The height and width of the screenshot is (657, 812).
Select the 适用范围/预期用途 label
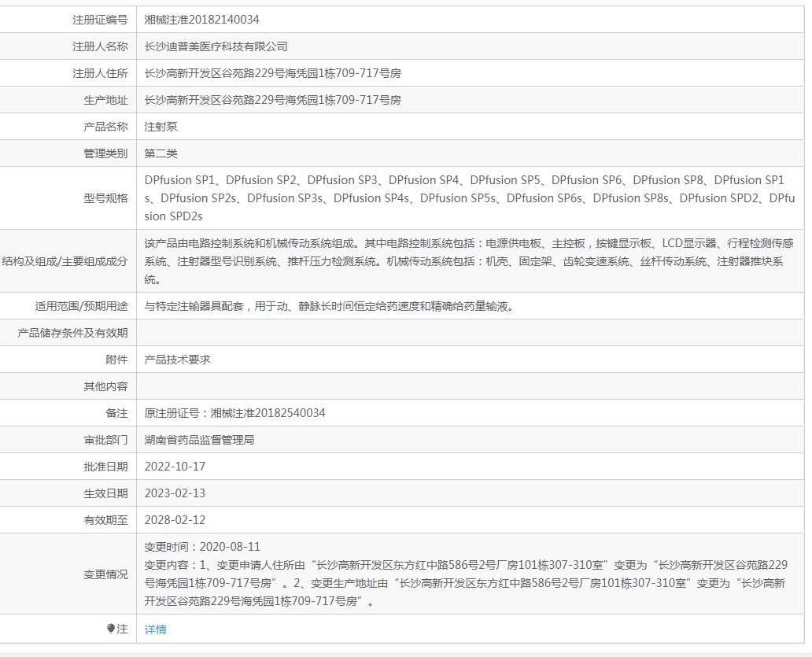(81, 307)
